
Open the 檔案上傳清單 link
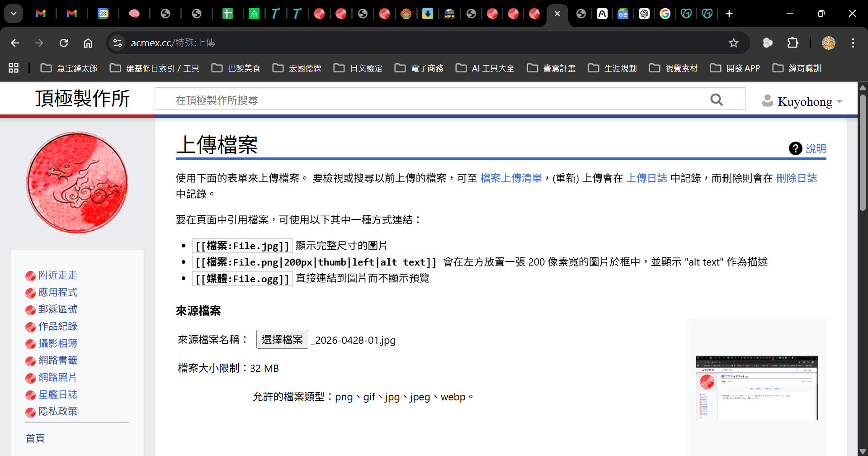click(511, 178)
